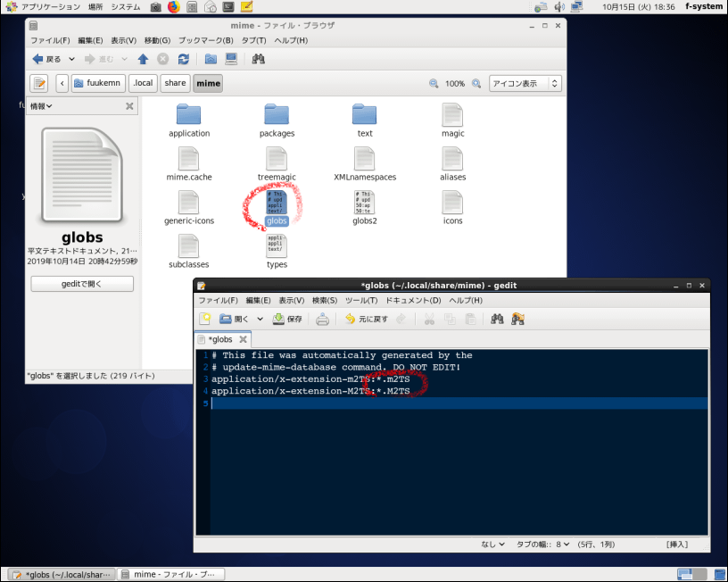Select the aliases file
The image size is (728, 582).
point(452,164)
